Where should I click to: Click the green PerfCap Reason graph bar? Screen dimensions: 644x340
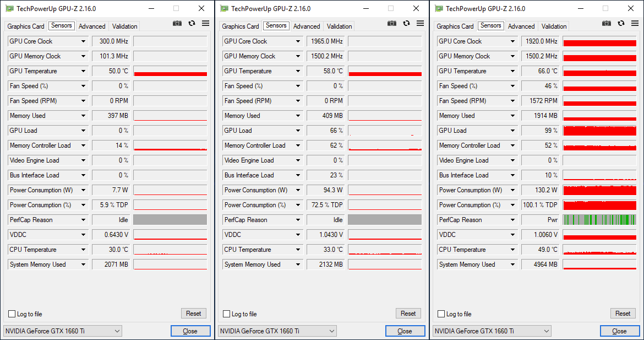click(x=599, y=220)
